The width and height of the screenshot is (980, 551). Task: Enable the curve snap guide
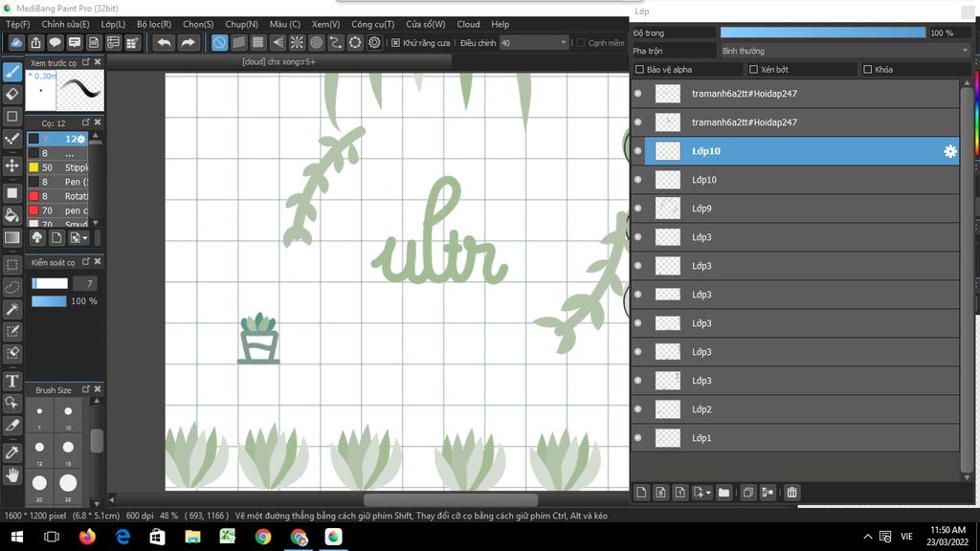336,42
